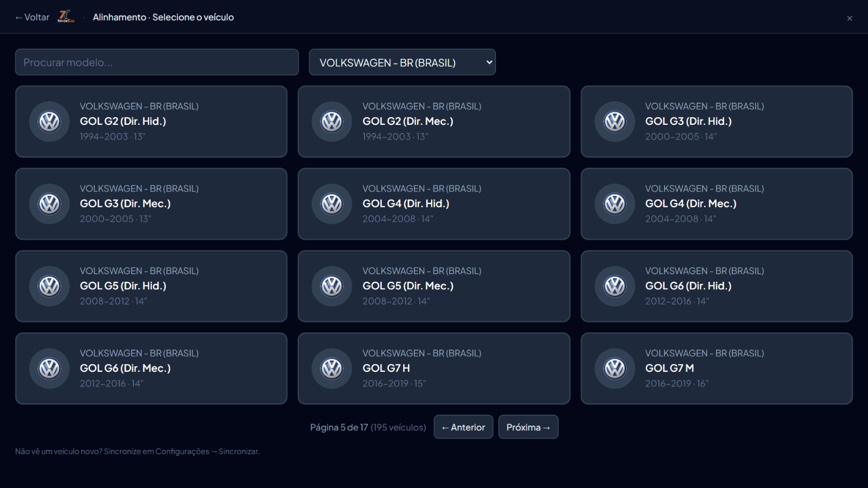
Task: Click the 2012–2016 · 14" text under GOL G6 (Dir. Hid.)
Action: [x=677, y=301]
